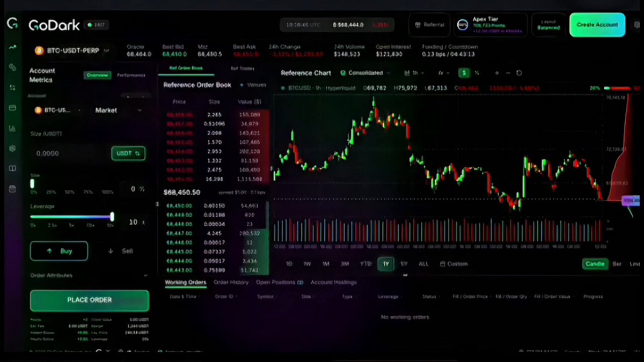The width and height of the screenshot is (644, 362).
Task: Click the Size (USDT) input field
Action: pos(69,153)
